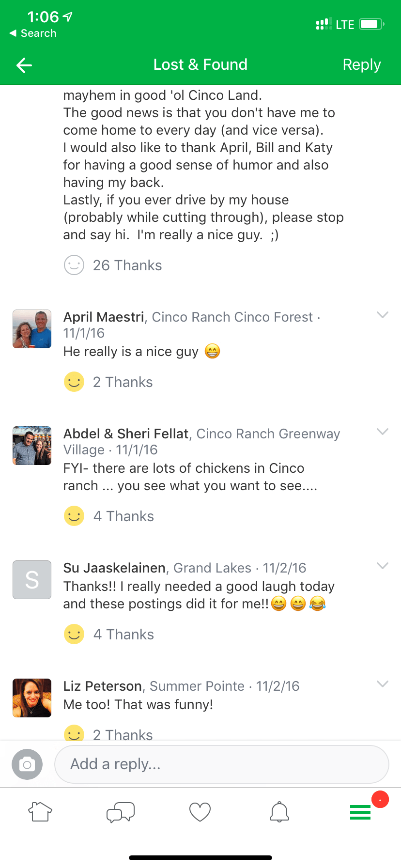Return to Search via status bar link
The image size is (401, 868).
click(x=33, y=33)
